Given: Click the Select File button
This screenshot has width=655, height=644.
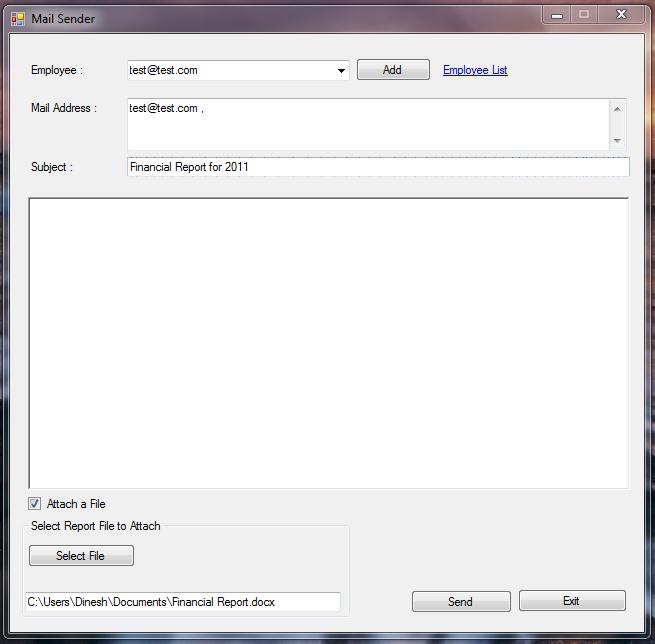Looking at the screenshot, I should 81,555.
